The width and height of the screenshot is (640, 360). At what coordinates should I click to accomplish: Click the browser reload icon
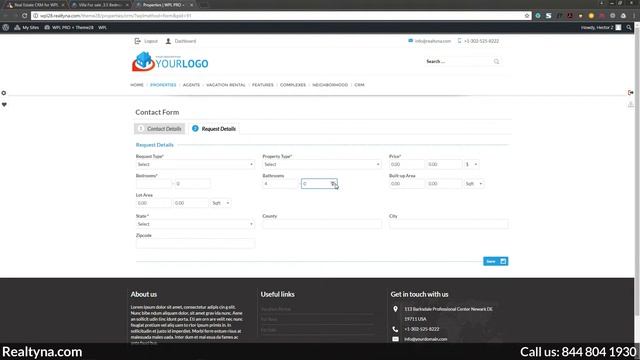24,16
